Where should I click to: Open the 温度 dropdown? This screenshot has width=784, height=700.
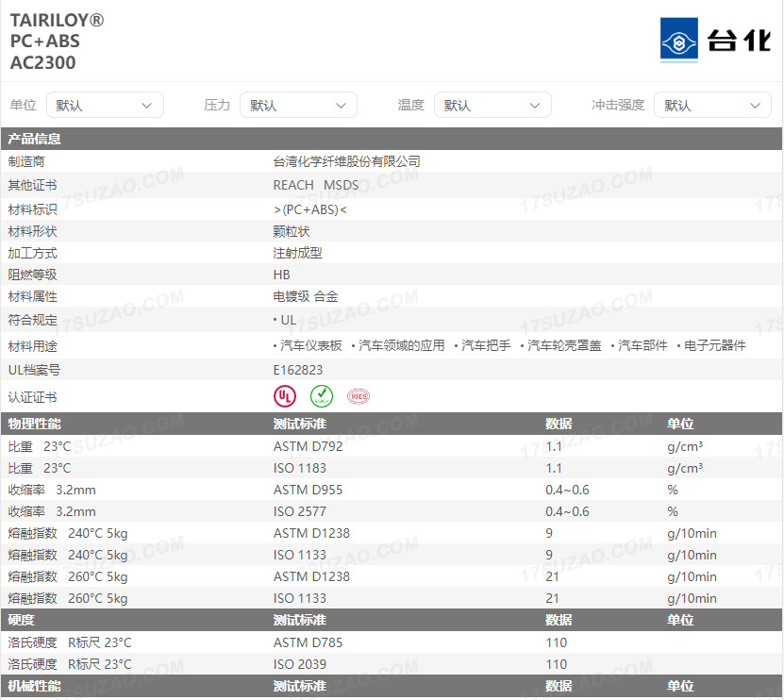[492, 105]
